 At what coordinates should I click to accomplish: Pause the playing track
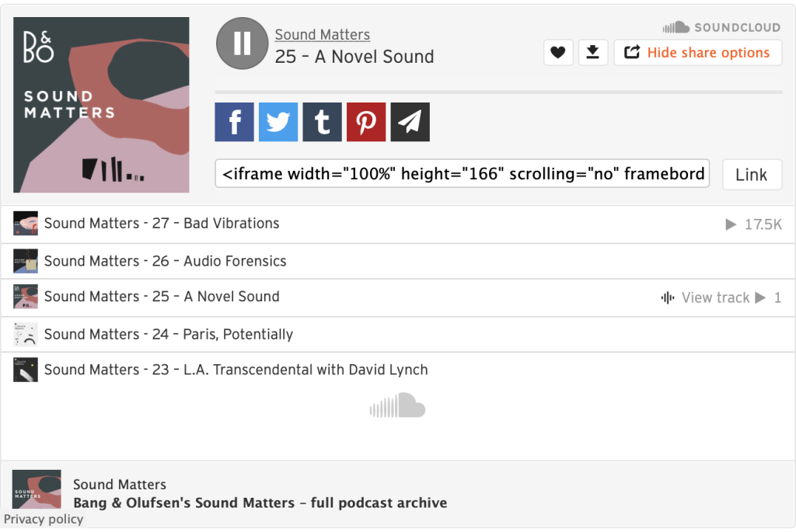click(x=243, y=43)
